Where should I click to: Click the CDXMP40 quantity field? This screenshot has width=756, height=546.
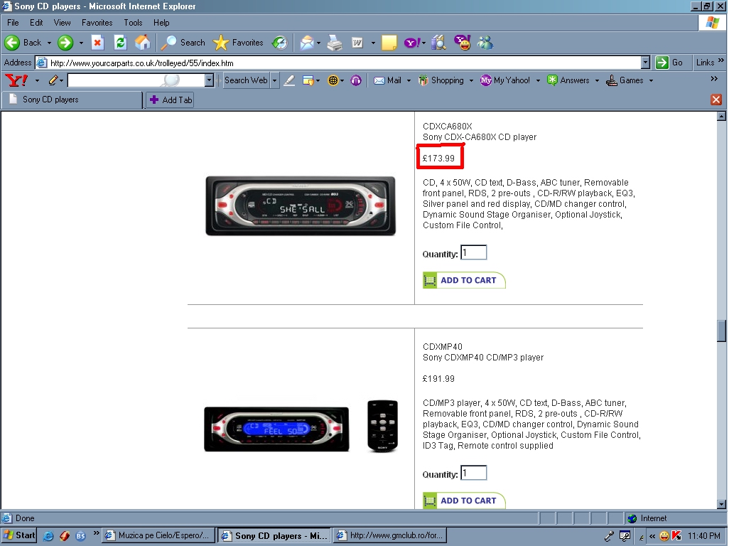[x=474, y=473]
